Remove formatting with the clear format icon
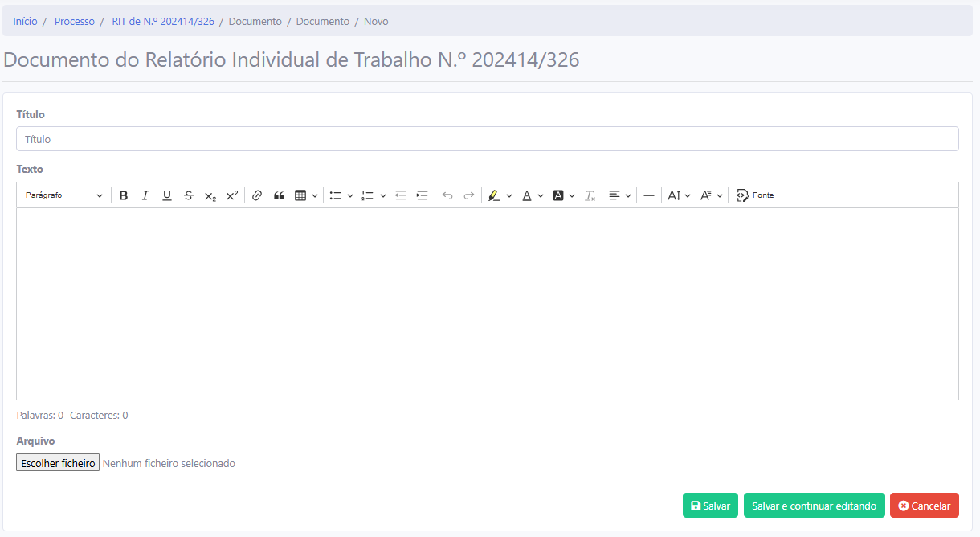This screenshot has height=537, width=980. 590,195
